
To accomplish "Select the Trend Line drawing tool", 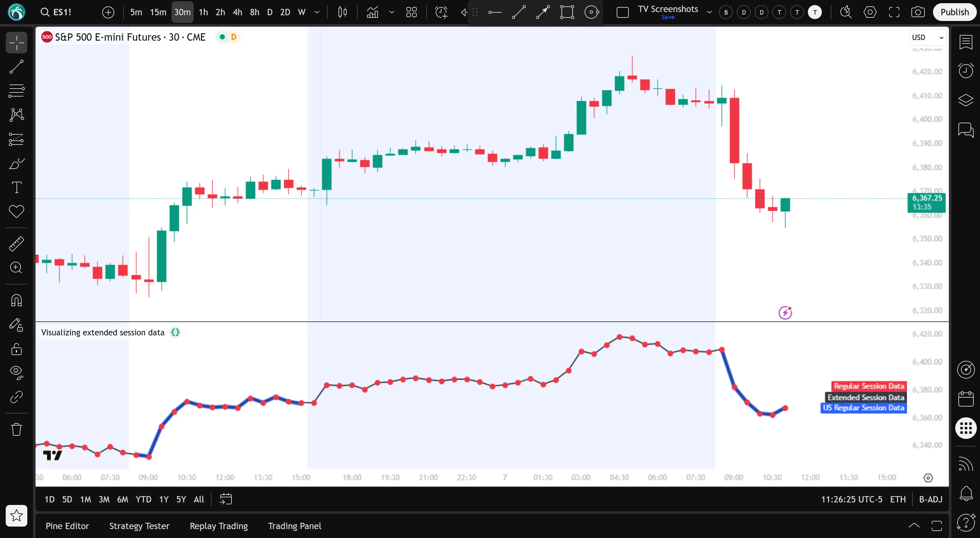I will (17, 67).
